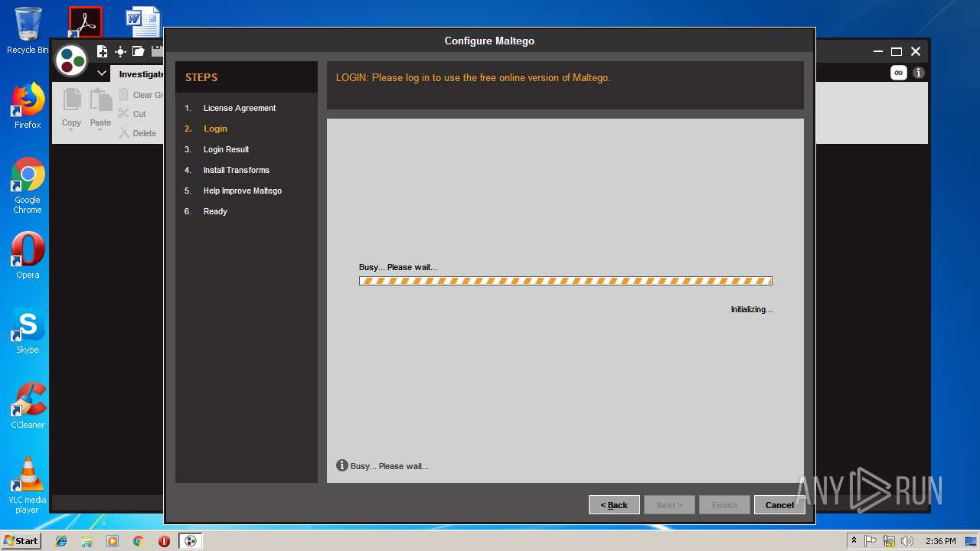Viewport: 980px width, 551px height.
Task: Expand the ribbon chevron beside the Investigate tab
Action: [x=102, y=73]
